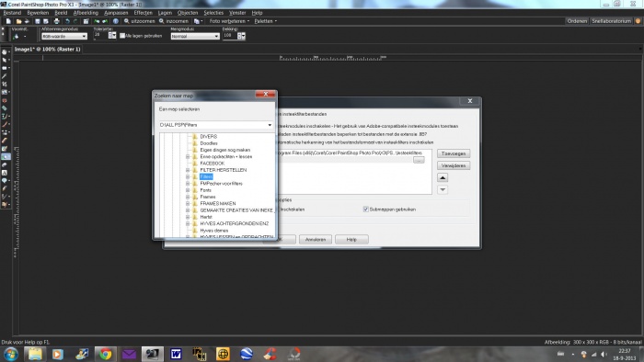Click the Toevoegen button
The image size is (644, 362).
point(454,153)
